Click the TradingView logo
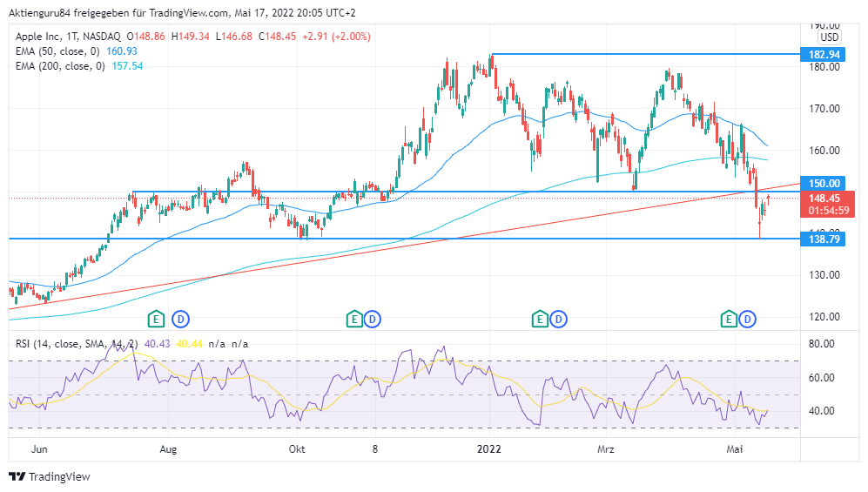 (50, 476)
